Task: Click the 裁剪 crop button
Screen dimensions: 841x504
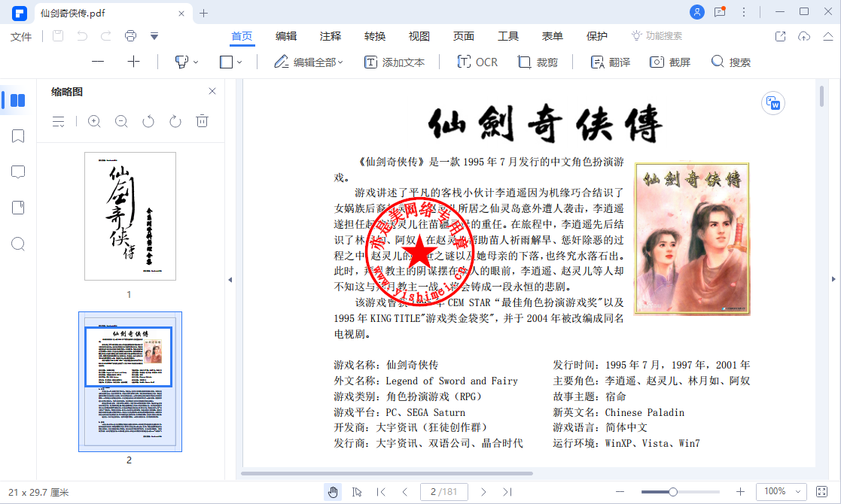Action: [x=538, y=62]
